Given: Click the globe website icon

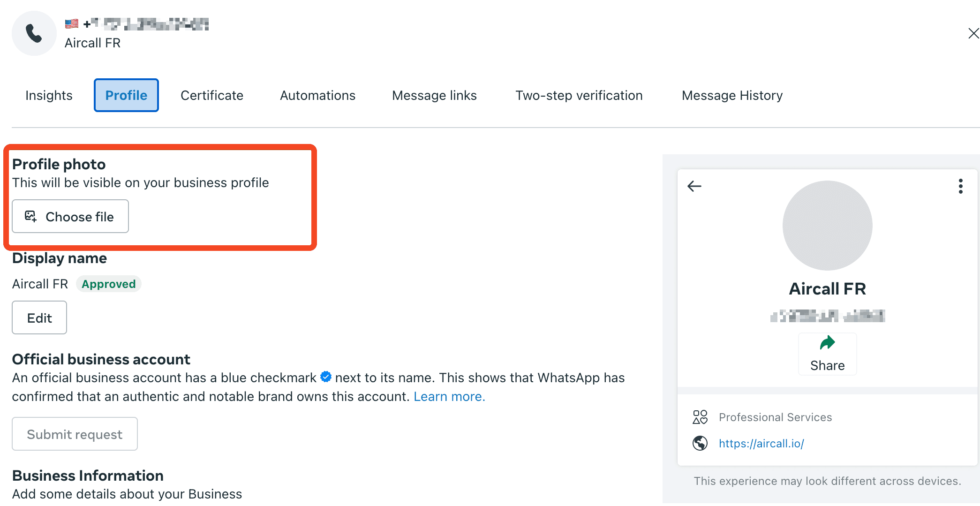Looking at the screenshot, I should tap(700, 443).
